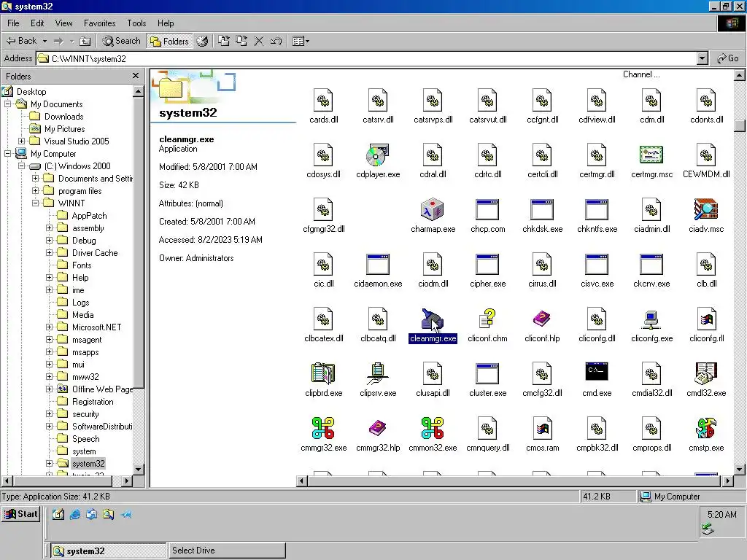747x560 pixels.
Task: Click the Delete toolbar icon
Action: point(259,41)
